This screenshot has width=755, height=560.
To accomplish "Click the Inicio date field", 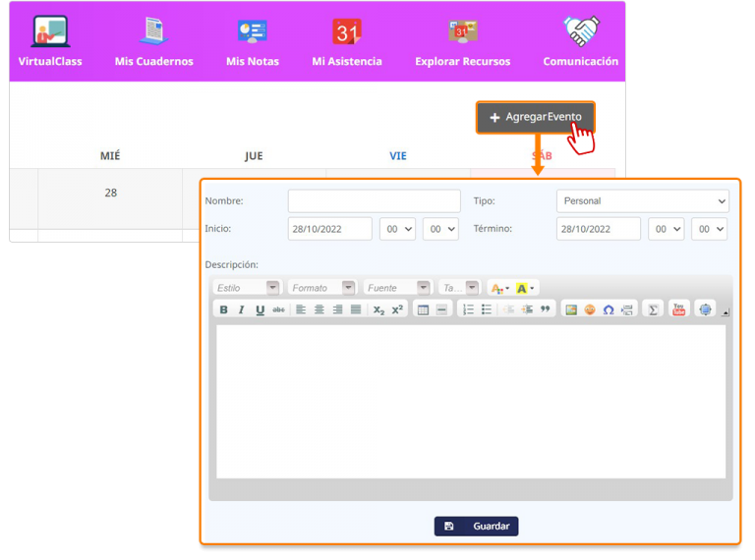I will (330, 229).
